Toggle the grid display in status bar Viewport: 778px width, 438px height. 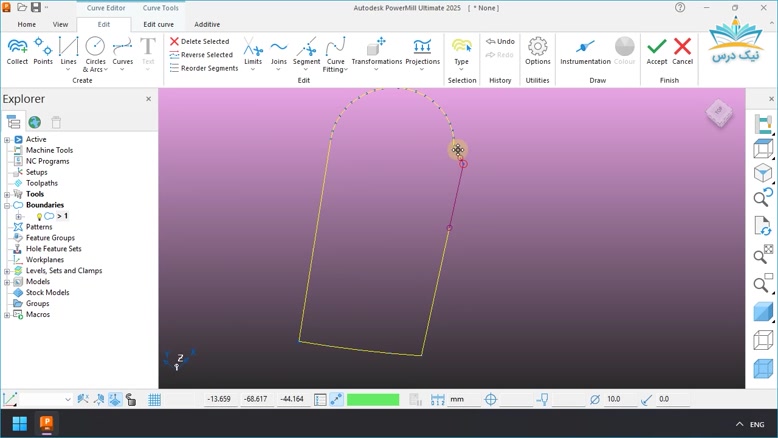pyautogui.click(x=155, y=400)
